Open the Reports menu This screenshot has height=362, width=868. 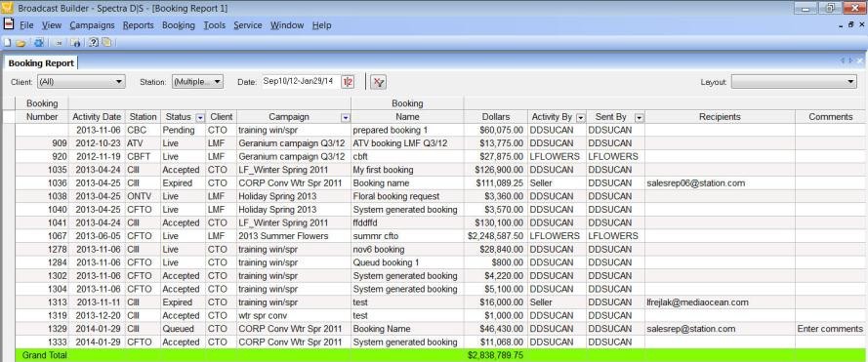[x=139, y=25]
